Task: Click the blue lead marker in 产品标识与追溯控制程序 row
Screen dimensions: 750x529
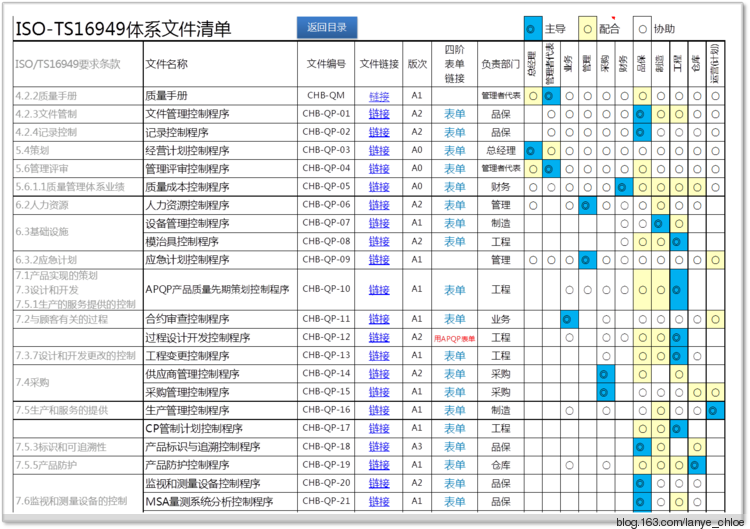Action: tap(642, 447)
